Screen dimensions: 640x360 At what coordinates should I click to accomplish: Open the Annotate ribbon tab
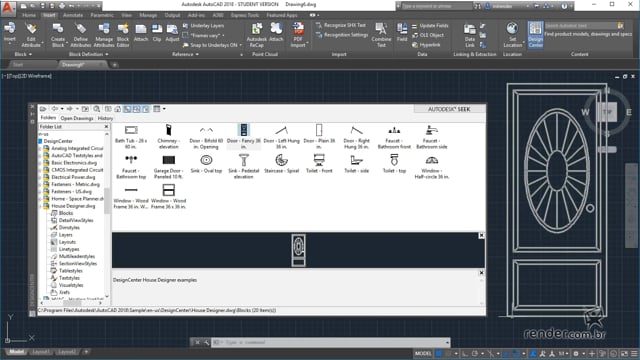(x=73, y=15)
